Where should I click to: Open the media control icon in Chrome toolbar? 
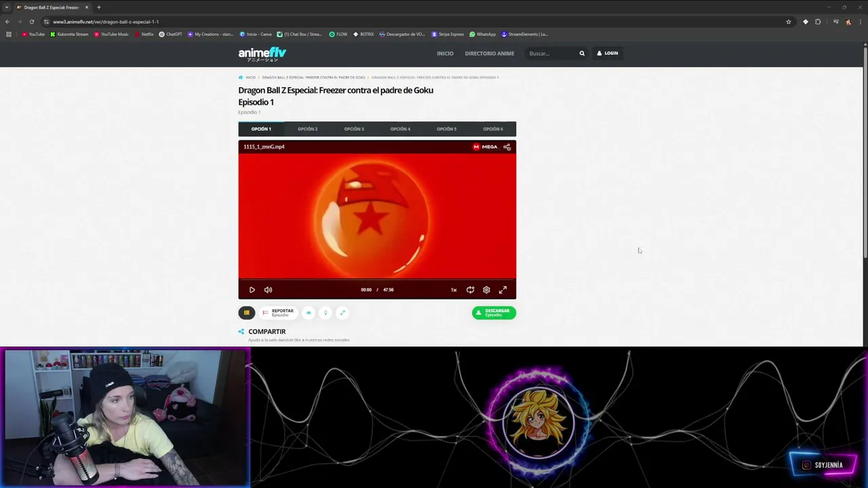836,22
